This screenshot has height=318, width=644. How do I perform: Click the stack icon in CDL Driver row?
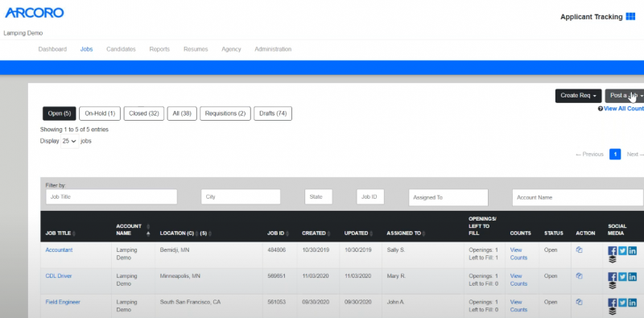(613, 286)
